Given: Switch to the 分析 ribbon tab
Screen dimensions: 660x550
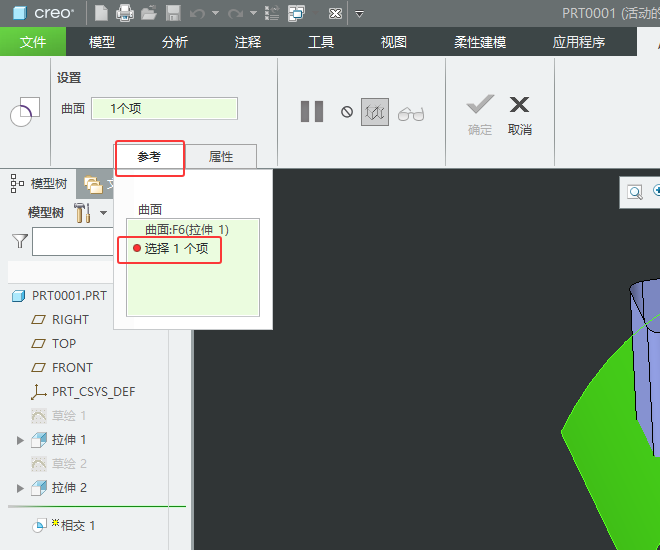Looking at the screenshot, I should pyautogui.click(x=175, y=42).
